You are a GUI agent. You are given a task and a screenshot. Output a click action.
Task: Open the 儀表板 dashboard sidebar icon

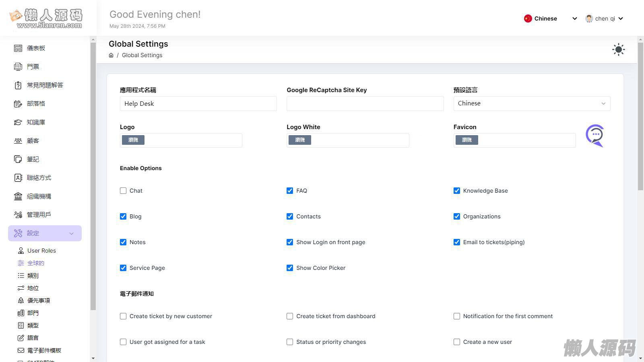coord(18,48)
